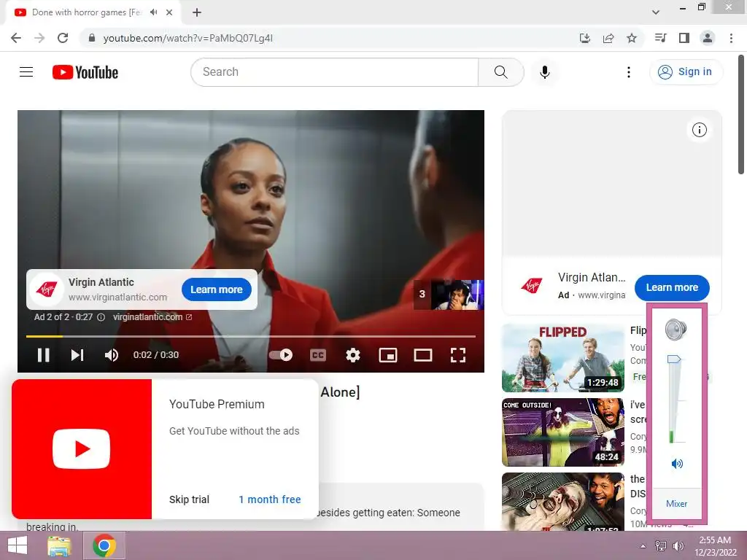747x560 pixels.
Task: Reload the page
Action: pos(63,38)
